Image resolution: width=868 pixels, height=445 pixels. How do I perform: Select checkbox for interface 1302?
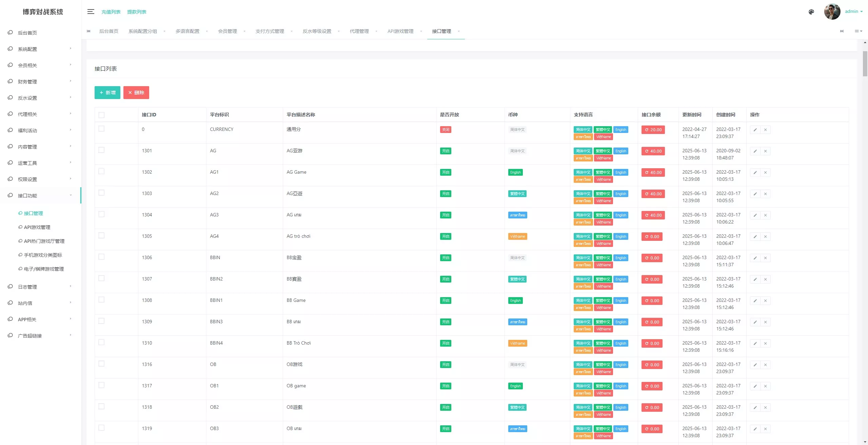pos(101,171)
